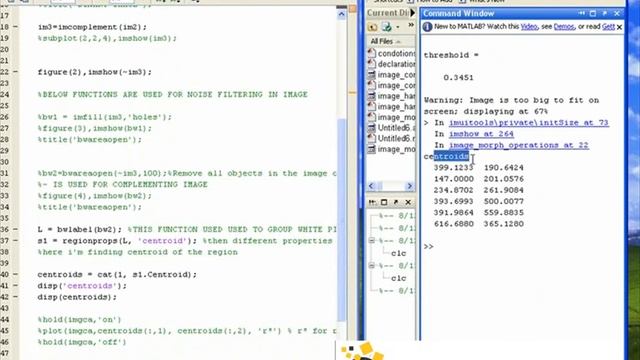Click the icon beside Untitled6.a file
This screenshot has width=640, height=360.
(371, 128)
